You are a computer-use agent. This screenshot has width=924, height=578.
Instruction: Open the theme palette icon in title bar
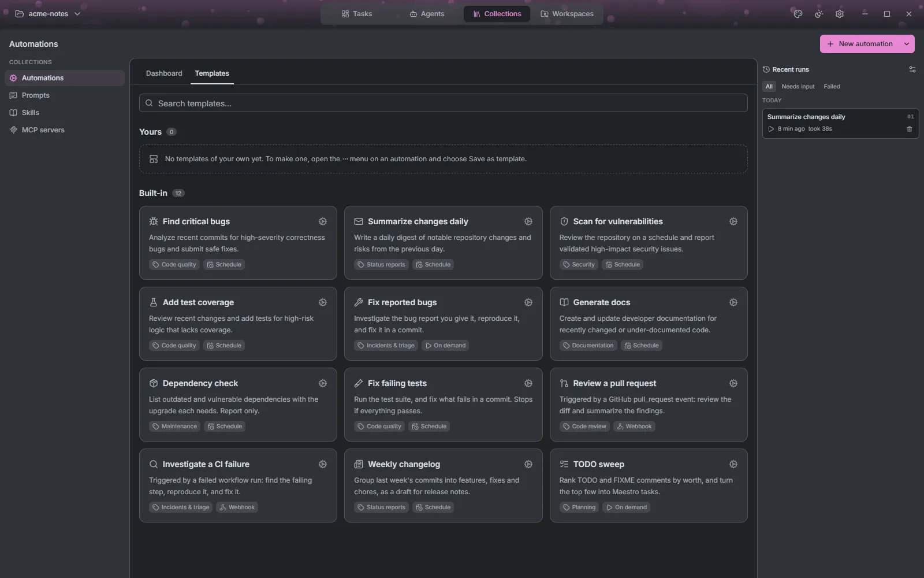(x=798, y=14)
